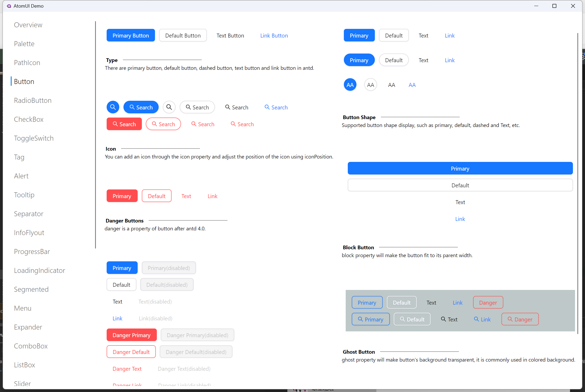585x392 pixels.
Task: Click the last red link Search button
Action: [242, 124]
